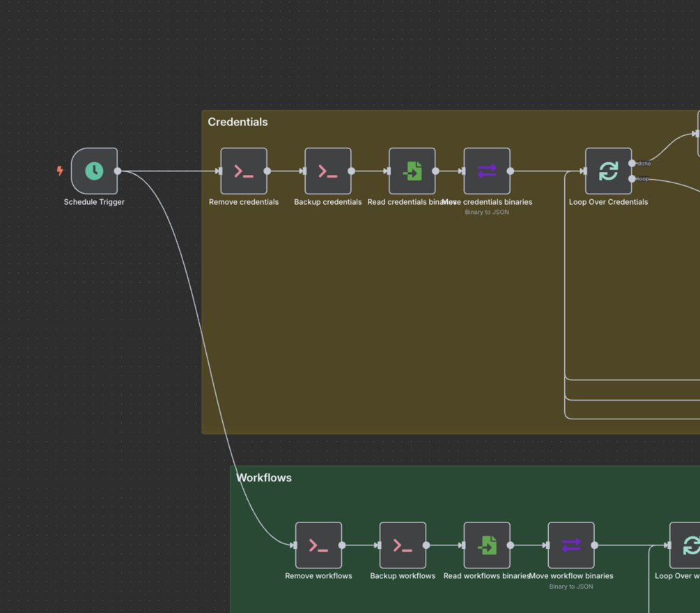Image resolution: width=700 pixels, height=613 pixels.
Task: Open the Read workflows binaries file icon
Action: point(487,545)
